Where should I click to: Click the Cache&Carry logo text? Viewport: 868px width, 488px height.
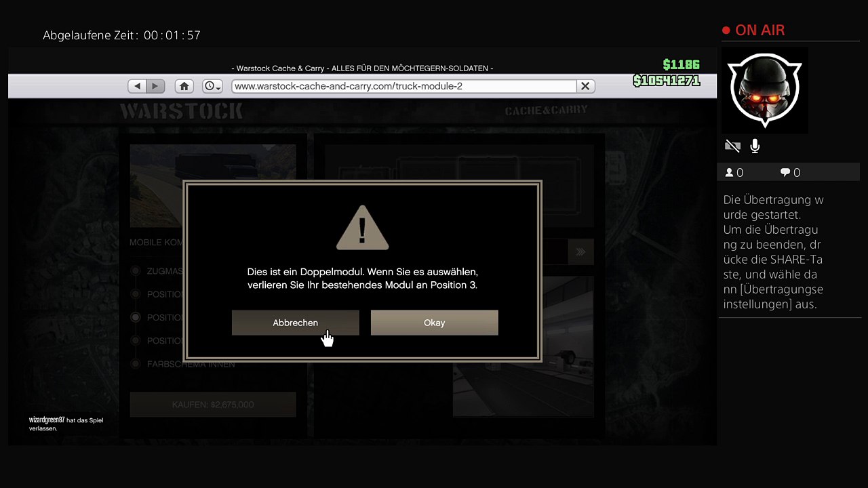[x=547, y=110]
